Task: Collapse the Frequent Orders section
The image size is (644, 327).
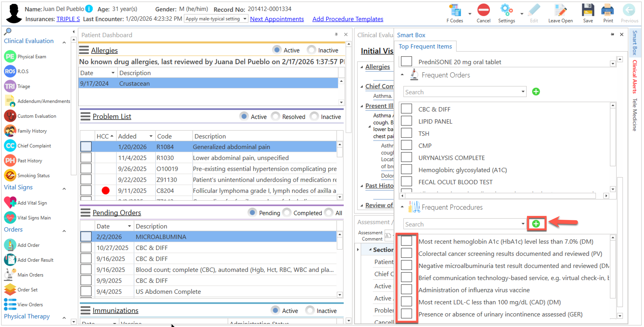Action: click(x=402, y=75)
